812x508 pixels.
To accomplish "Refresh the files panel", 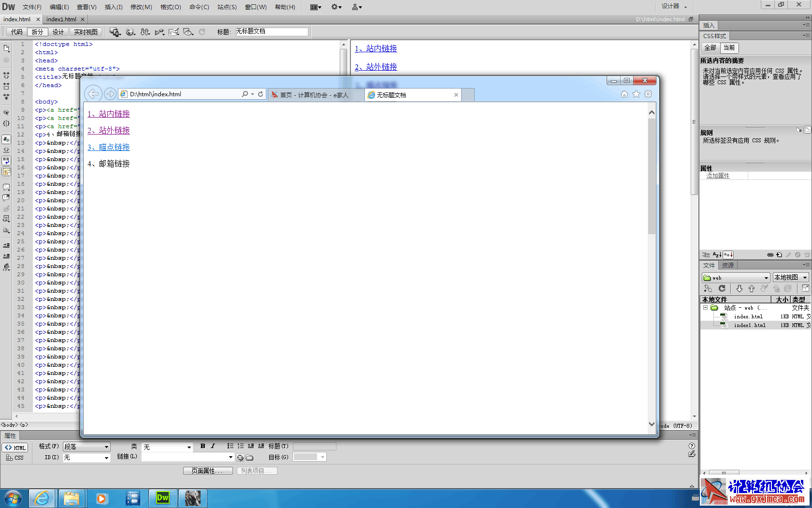I will 722,288.
